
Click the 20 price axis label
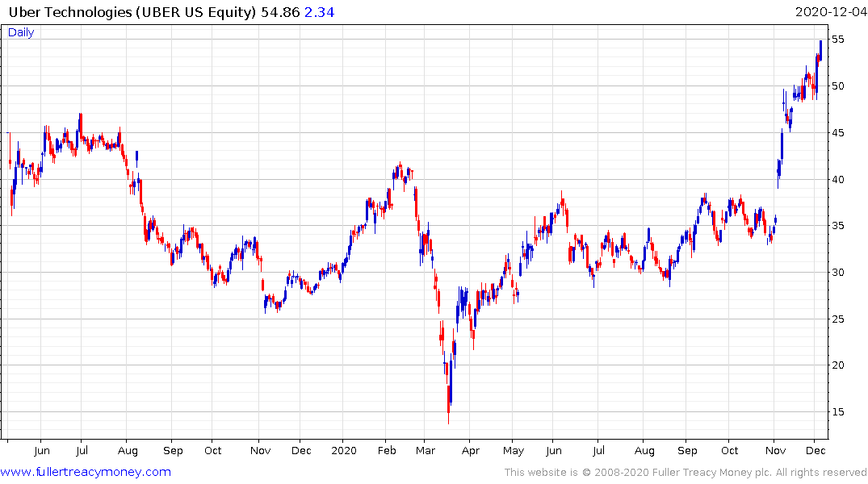[x=837, y=365]
